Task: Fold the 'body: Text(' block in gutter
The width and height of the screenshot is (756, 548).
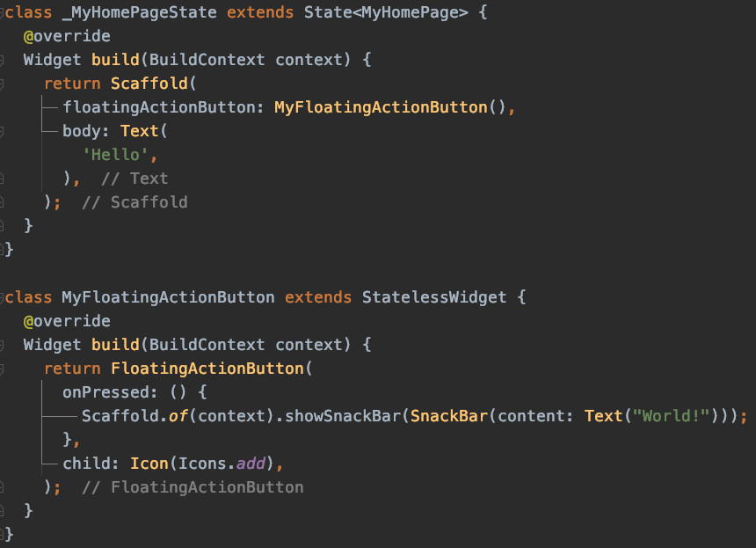Action: click(x=3, y=132)
